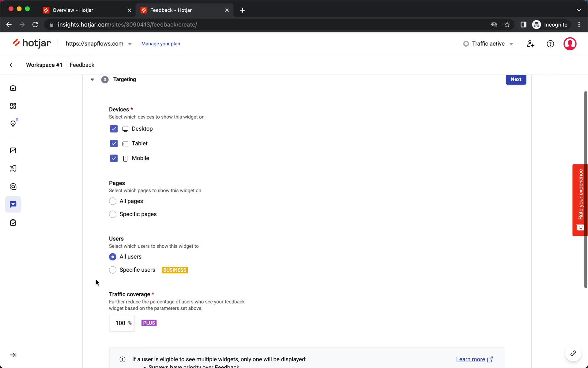Click the Learn more link
588x368 pixels.
point(470,359)
